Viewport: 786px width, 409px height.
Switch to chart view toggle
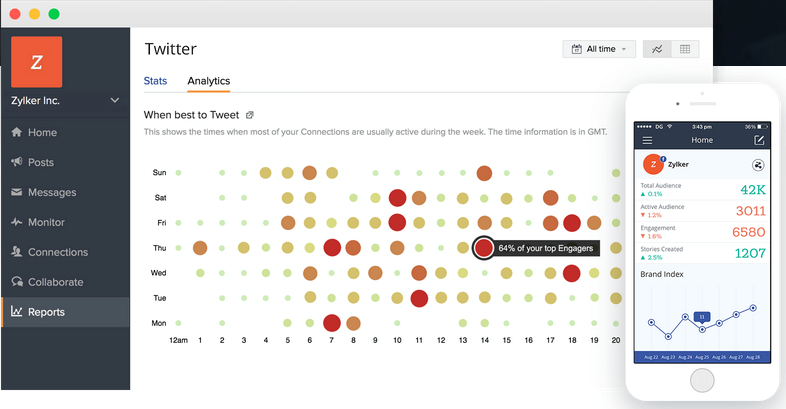[x=657, y=49]
